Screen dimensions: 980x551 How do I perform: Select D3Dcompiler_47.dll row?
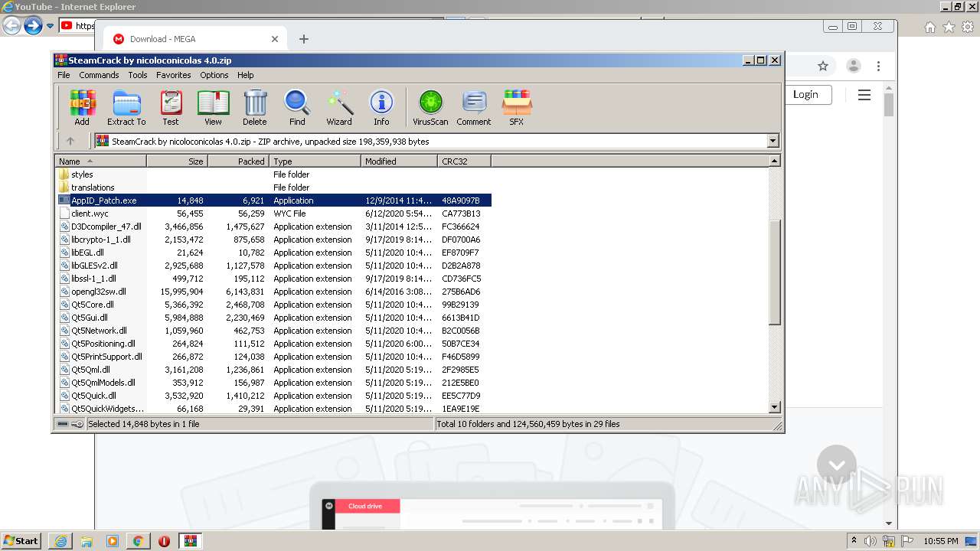tap(274, 227)
